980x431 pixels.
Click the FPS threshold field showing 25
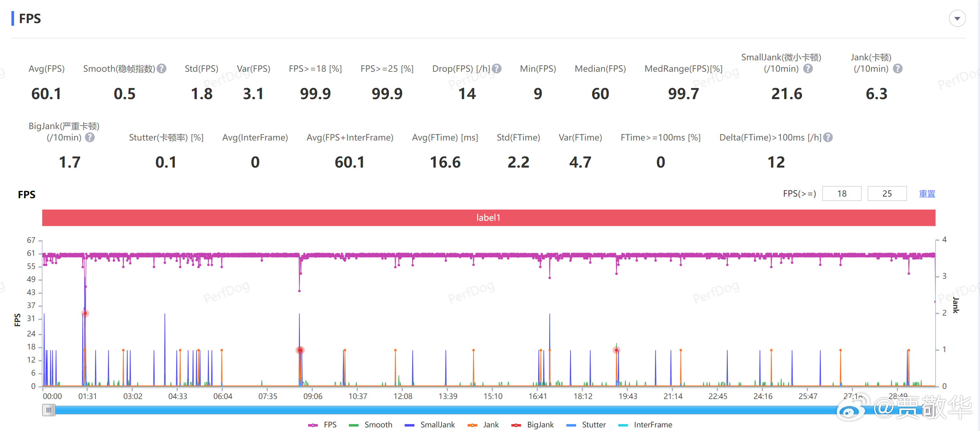click(887, 193)
